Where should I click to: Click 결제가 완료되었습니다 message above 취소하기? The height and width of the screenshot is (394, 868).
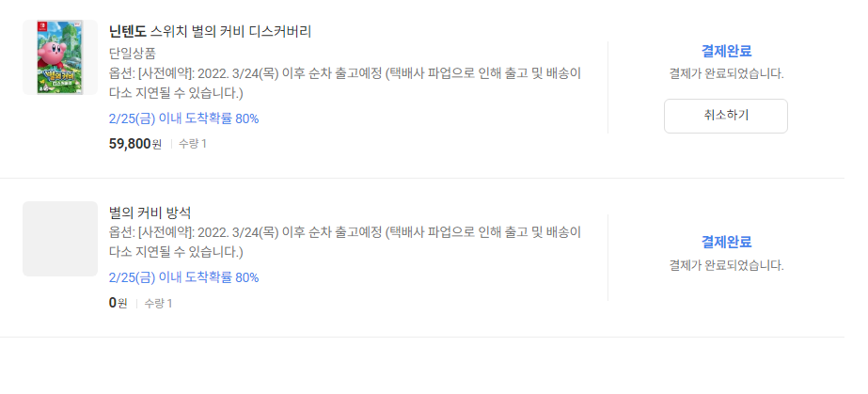pos(726,73)
